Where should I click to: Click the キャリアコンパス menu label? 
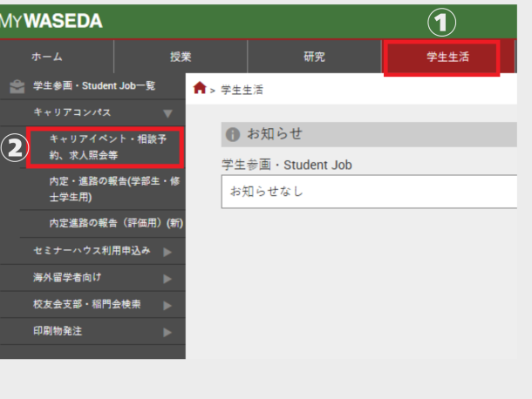point(72,113)
